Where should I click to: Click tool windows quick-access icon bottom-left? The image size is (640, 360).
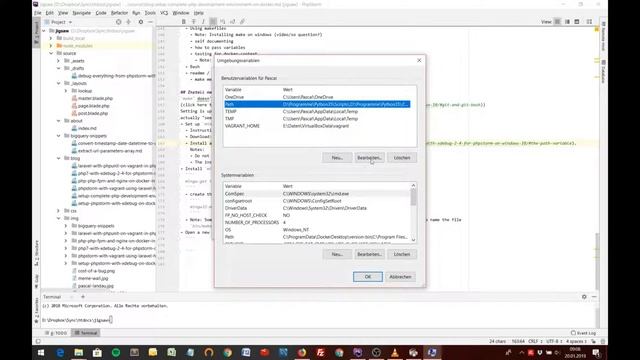pos(38,341)
